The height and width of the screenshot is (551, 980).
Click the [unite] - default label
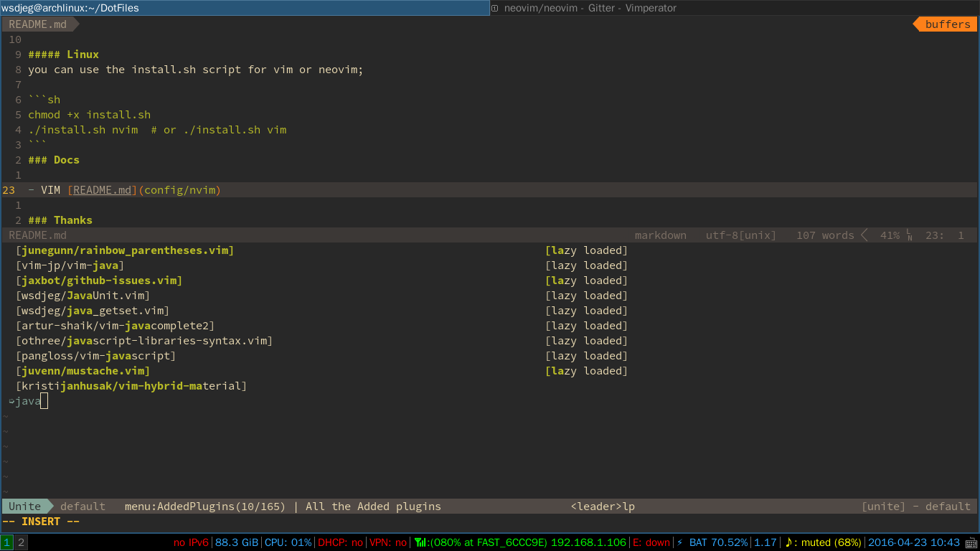point(916,507)
